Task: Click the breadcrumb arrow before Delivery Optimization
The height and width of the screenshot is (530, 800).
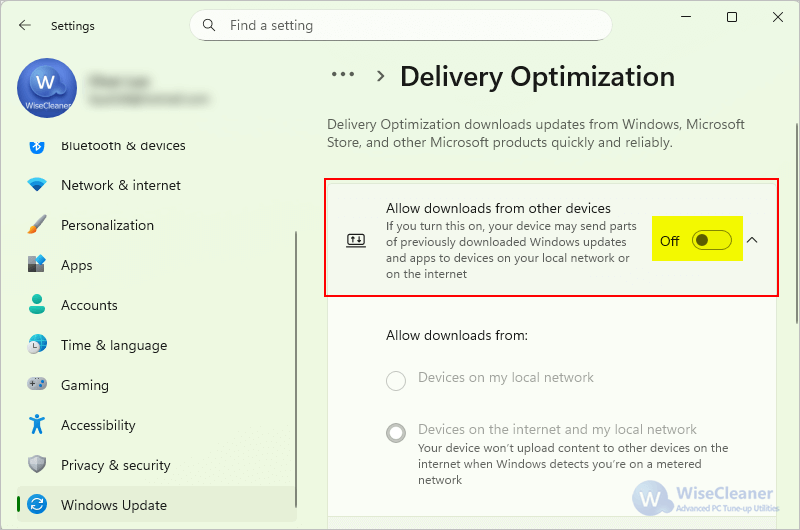Action: pos(380,76)
